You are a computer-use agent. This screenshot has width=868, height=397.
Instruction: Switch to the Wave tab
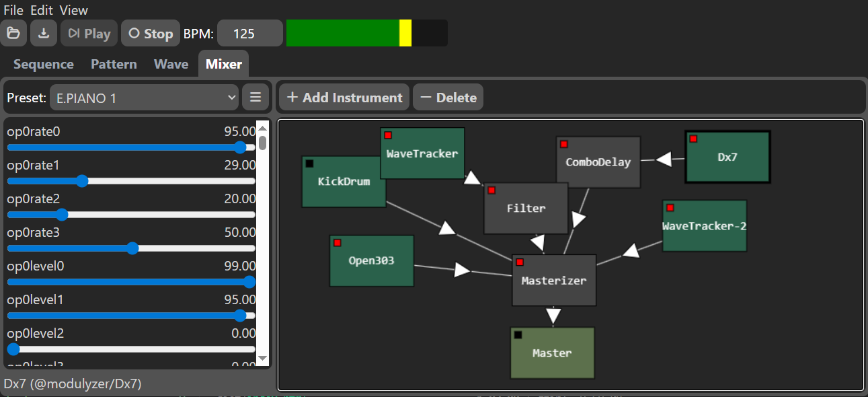171,64
